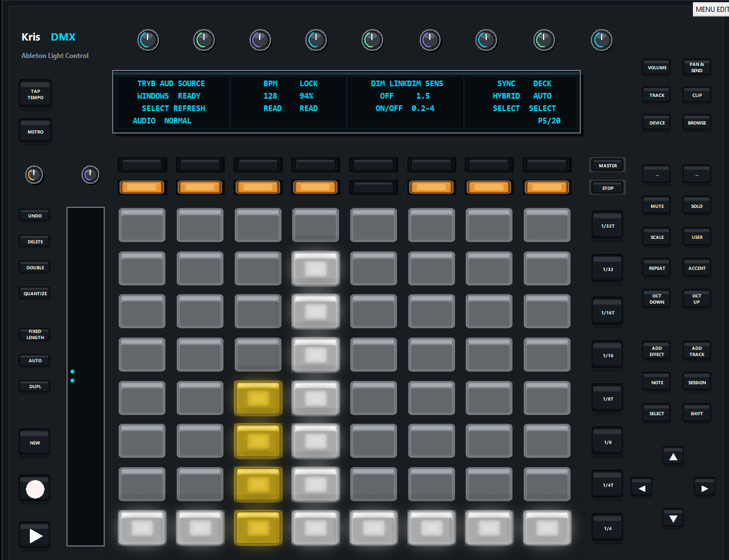Click the Play triangle button
Viewport: 729px width, 560px height.
[35, 535]
